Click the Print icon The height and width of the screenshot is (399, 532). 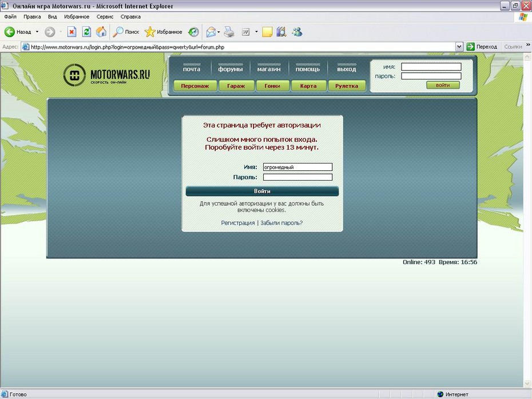coord(229,32)
